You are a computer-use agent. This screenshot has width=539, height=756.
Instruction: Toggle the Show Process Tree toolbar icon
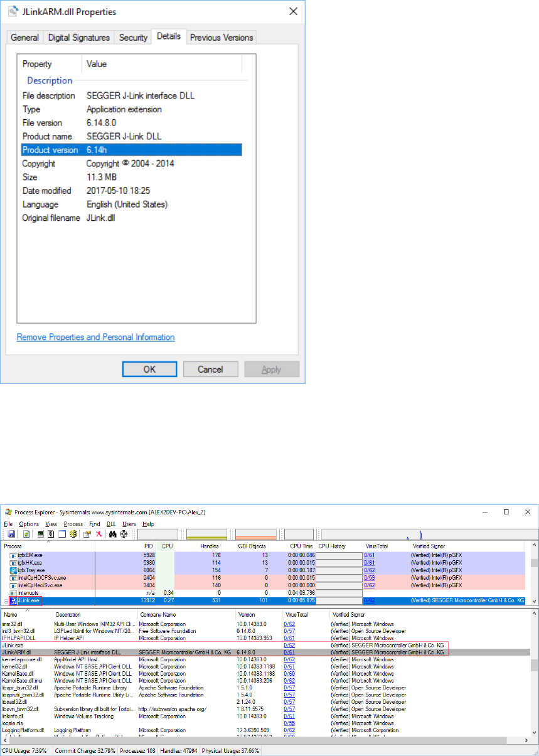[50, 534]
